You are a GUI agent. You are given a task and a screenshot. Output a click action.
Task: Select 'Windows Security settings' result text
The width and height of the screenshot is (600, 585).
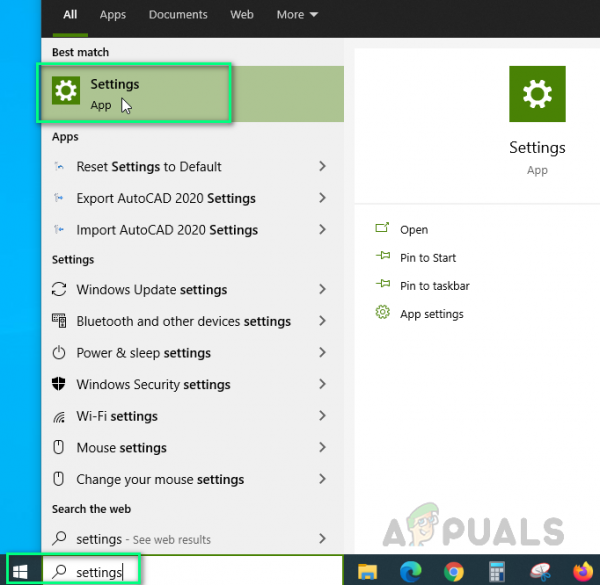(153, 385)
